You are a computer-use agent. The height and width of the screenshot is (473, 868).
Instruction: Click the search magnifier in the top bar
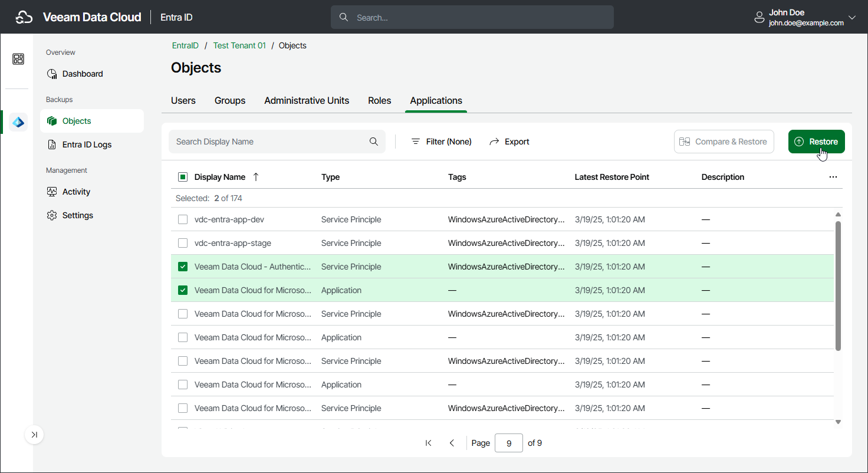pos(344,18)
